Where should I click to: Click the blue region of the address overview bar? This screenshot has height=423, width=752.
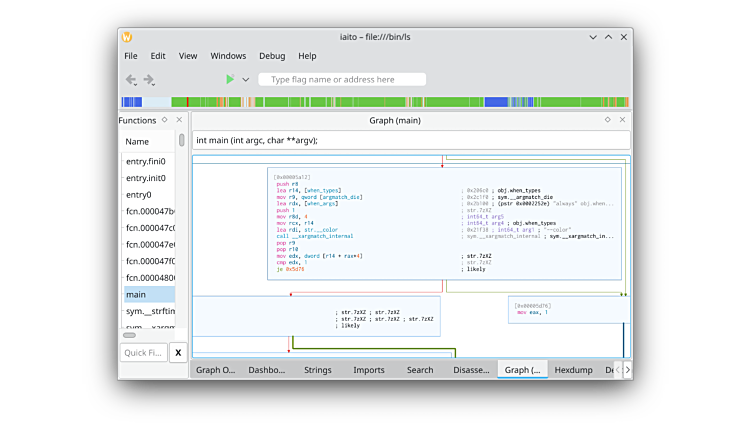click(131, 102)
